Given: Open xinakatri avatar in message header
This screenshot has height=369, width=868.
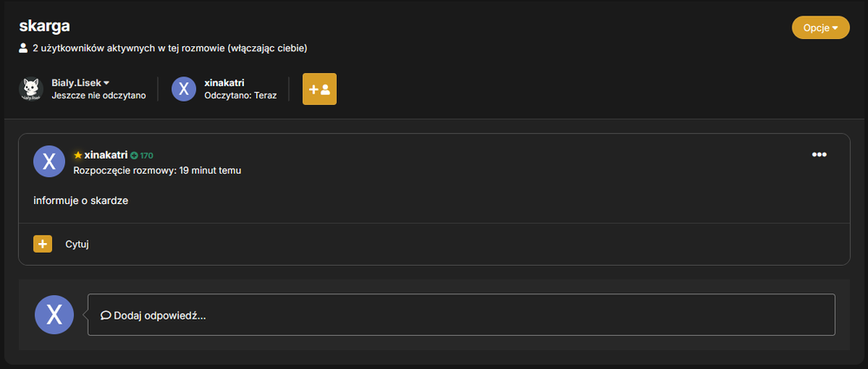Looking at the screenshot, I should click(49, 161).
